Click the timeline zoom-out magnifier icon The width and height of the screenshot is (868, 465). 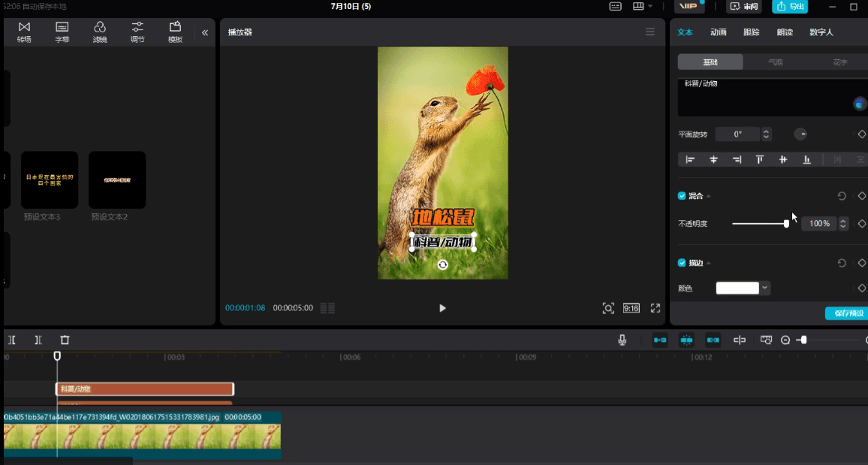pyautogui.click(x=785, y=340)
